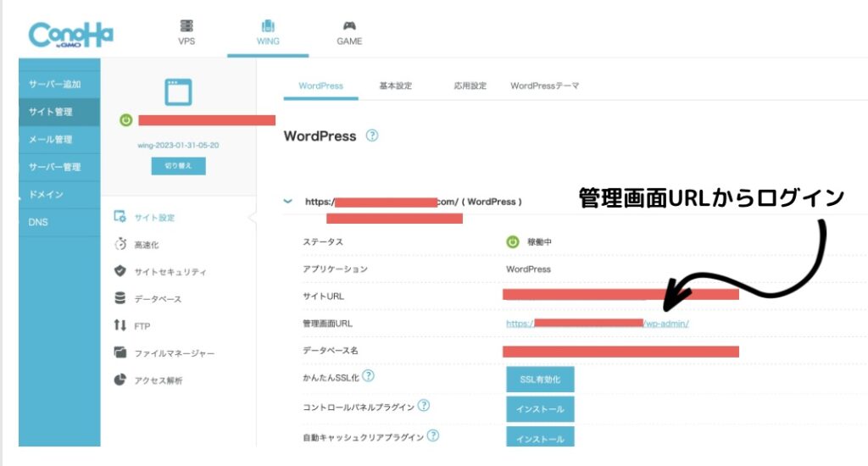Click the アプリケーション value WordPress
This screenshot has height=466, width=868.
point(528,269)
